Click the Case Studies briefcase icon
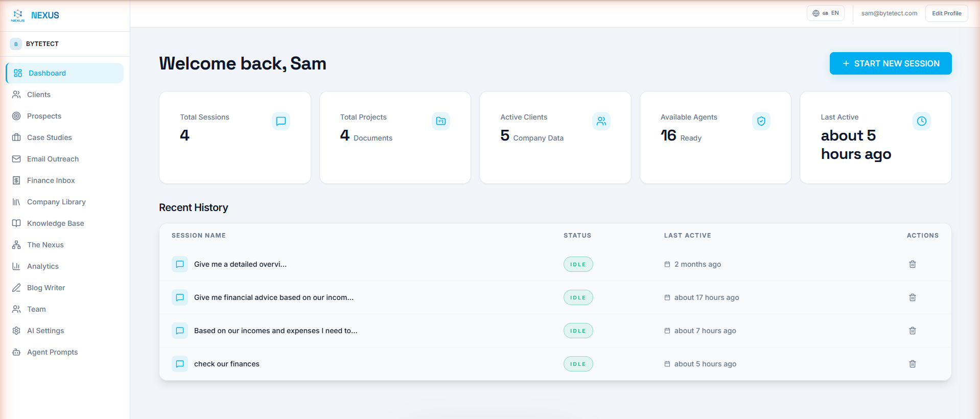 click(16, 137)
